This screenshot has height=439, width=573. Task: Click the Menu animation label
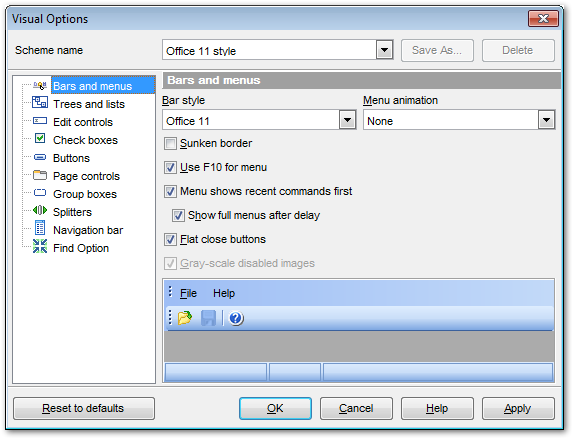[400, 100]
